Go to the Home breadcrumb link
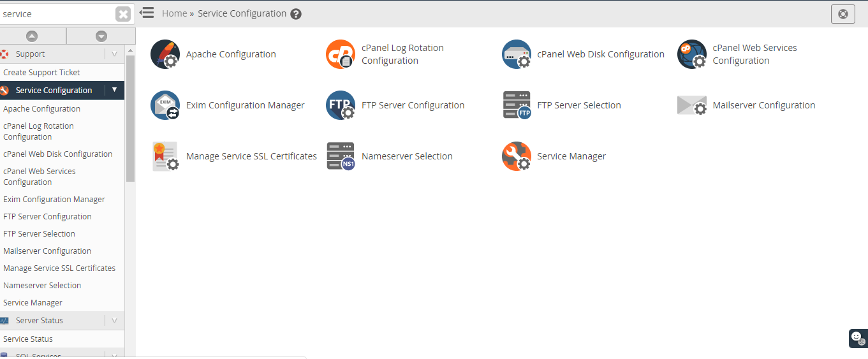The width and height of the screenshot is (868, 359). tap(174, 13)
